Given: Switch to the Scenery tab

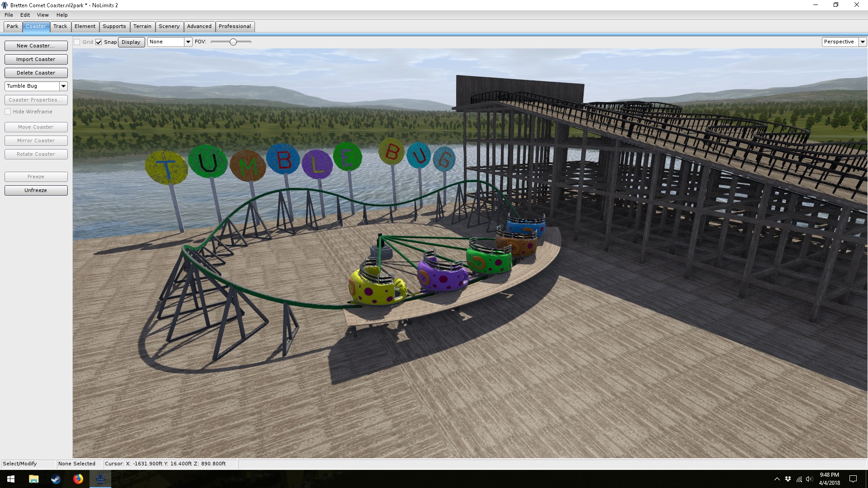Looking at the screenshot, I should (x=169, y=26).
